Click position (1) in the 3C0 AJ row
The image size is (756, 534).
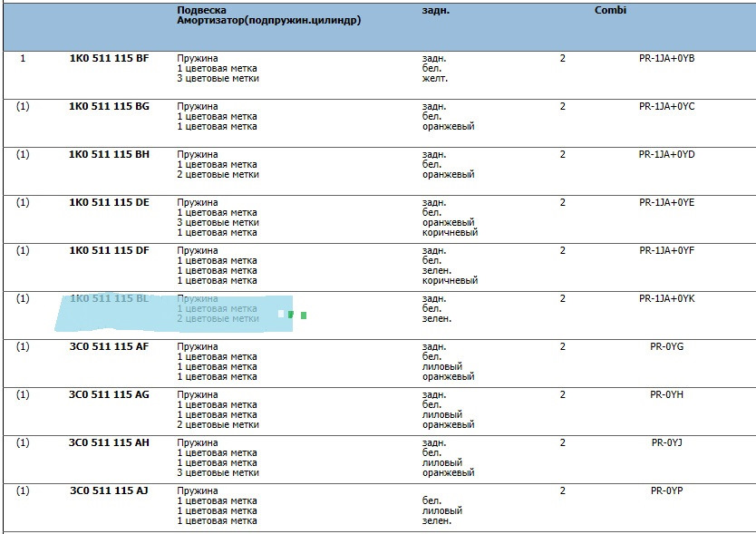point(23,490)
